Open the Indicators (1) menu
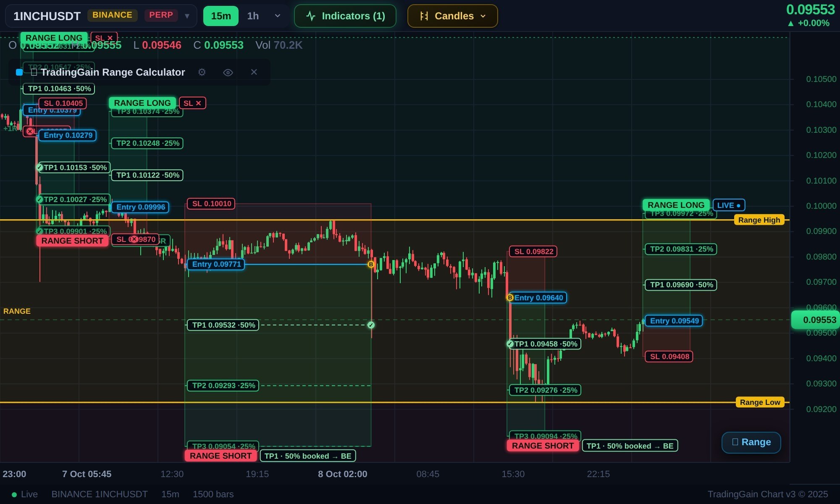 tap(345, 16)
